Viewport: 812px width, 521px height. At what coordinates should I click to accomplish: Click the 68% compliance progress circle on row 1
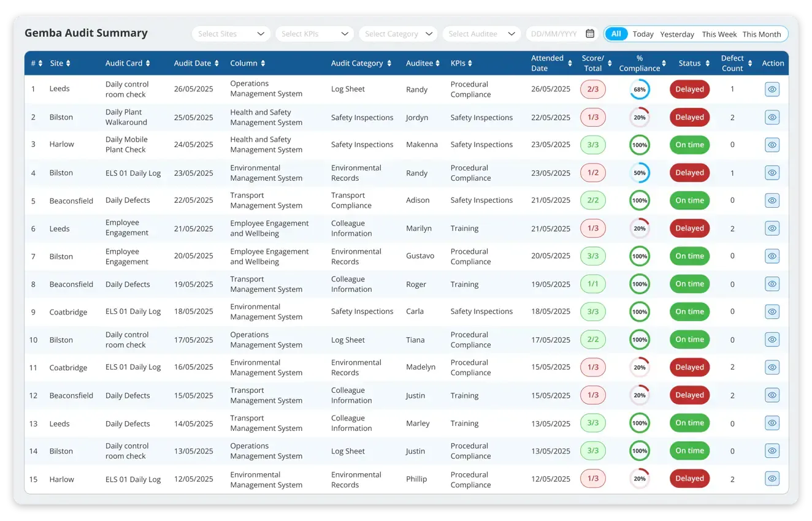[640, 89]
